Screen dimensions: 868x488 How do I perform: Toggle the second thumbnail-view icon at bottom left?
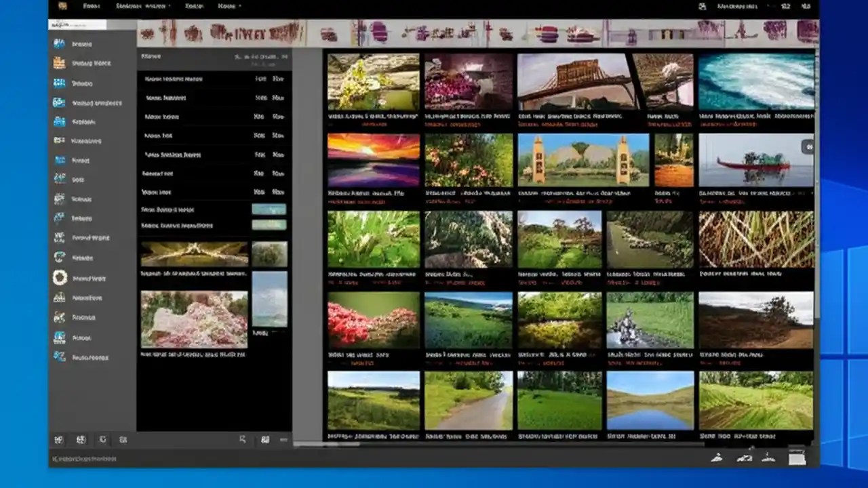(x=81, y=440)
